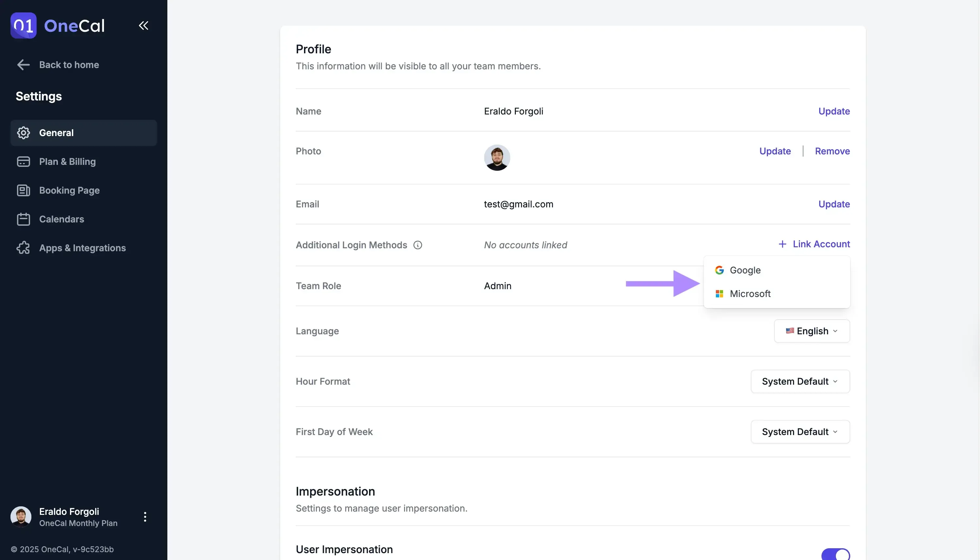Click Remove link for Photo
980x560 pixels.
coord(832,151)
